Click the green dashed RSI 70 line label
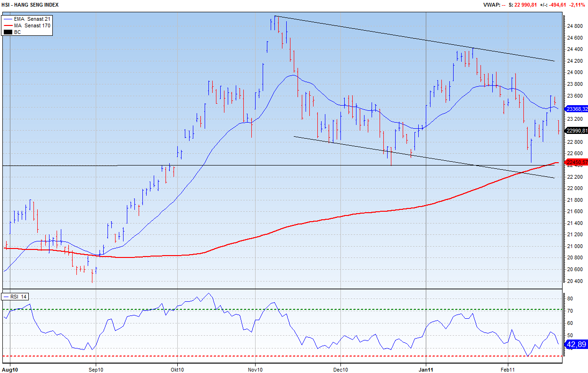 [x=569, y=311]
